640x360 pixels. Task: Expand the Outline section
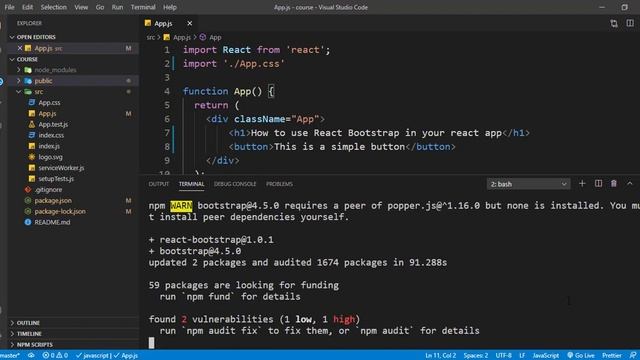click(x=28, y=323)
